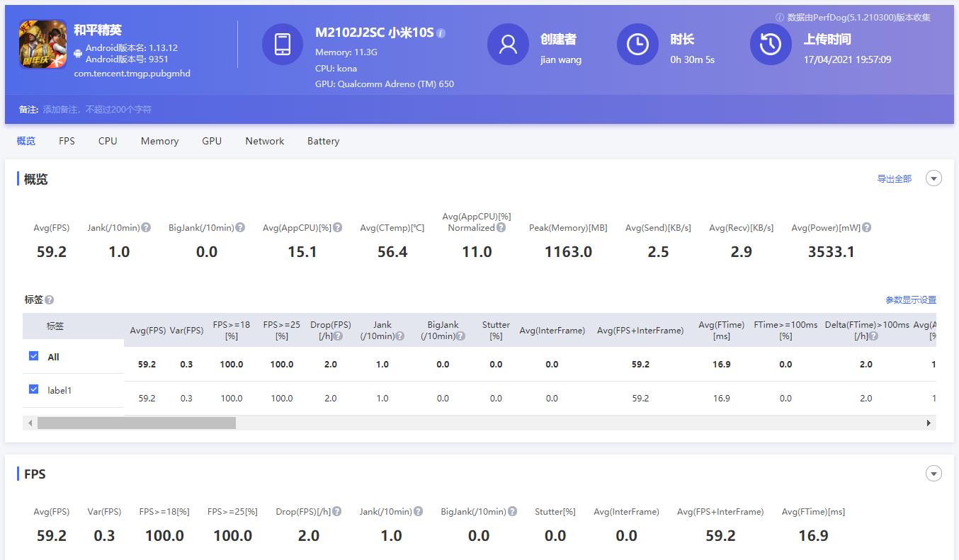
Task: Open the 参数显示设置 settings link
Action: point(912,299)
